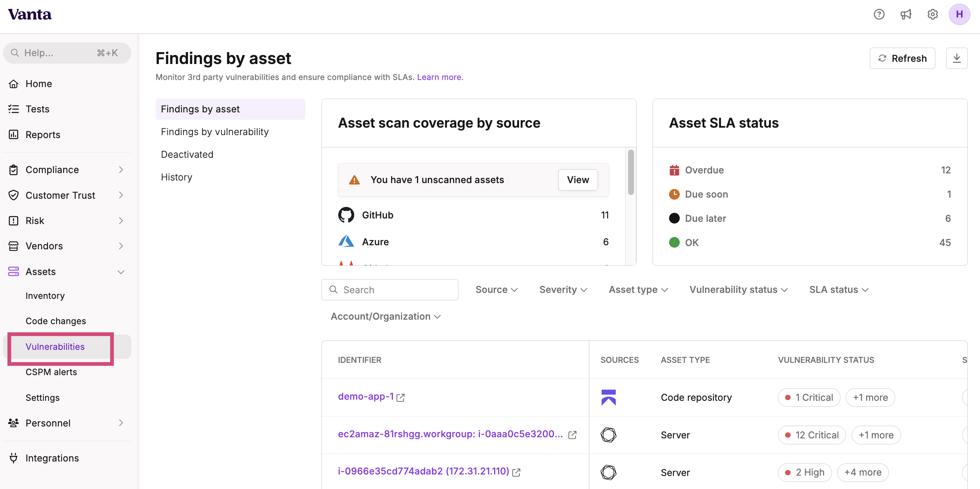Open the Account/Organization filter dropdown
Image resolution: width=980 pixels, height=489 pixels.
pos(385,317)
